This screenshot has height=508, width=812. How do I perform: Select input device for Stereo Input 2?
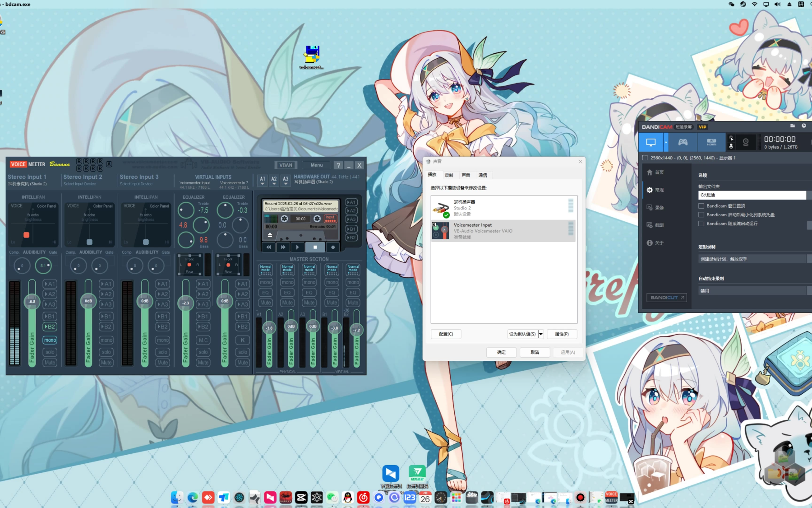click(x=80, y=184)
